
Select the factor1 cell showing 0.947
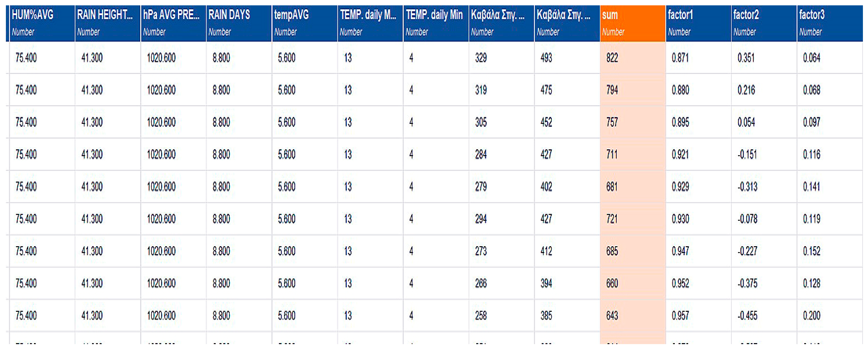pyautogui.click(x=680, y=251)
